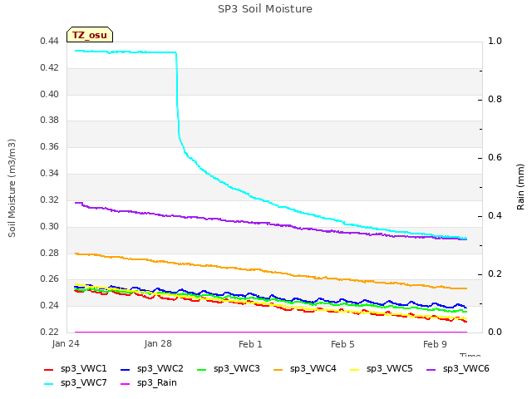Click the Soil Moisture (m3/m3) axis label

pos(12,188)
